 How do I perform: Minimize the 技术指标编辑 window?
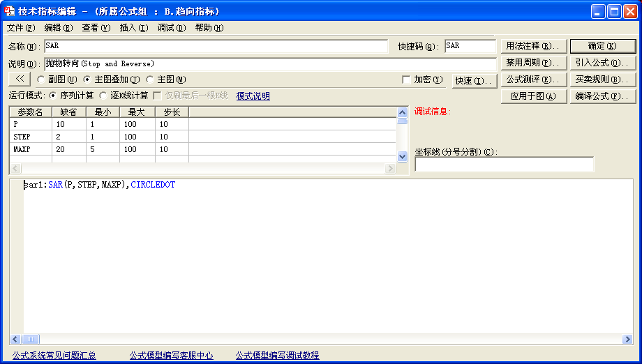tap(598, 11)
